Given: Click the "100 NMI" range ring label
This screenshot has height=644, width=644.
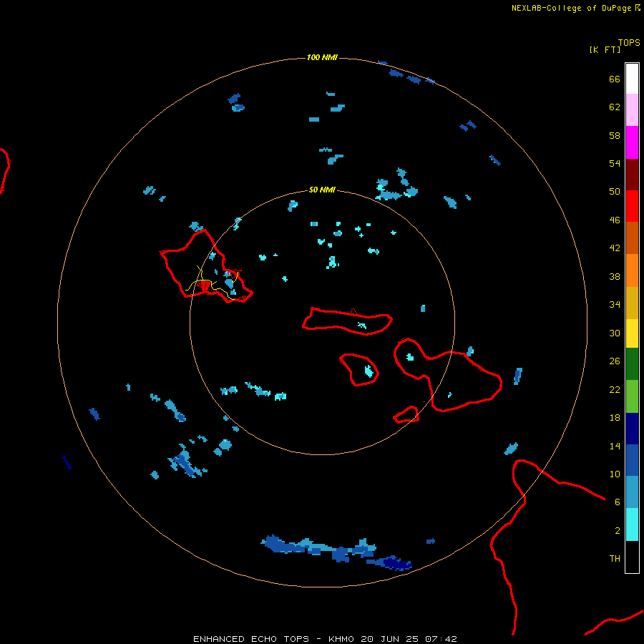Looking at the screenshot, I should tap(322, 57).
